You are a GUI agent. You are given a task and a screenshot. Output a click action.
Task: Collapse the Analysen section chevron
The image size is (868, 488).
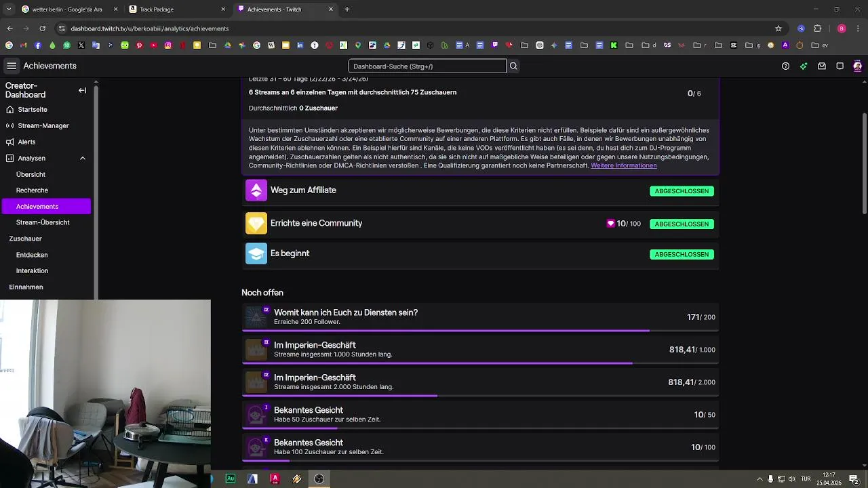click(x=83, y=158)
